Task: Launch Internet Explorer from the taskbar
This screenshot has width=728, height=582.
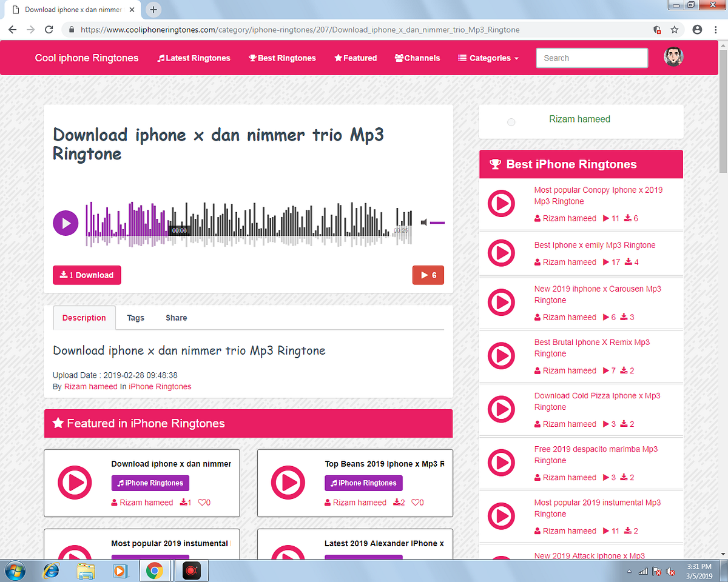Action: [x=52, y=570]
